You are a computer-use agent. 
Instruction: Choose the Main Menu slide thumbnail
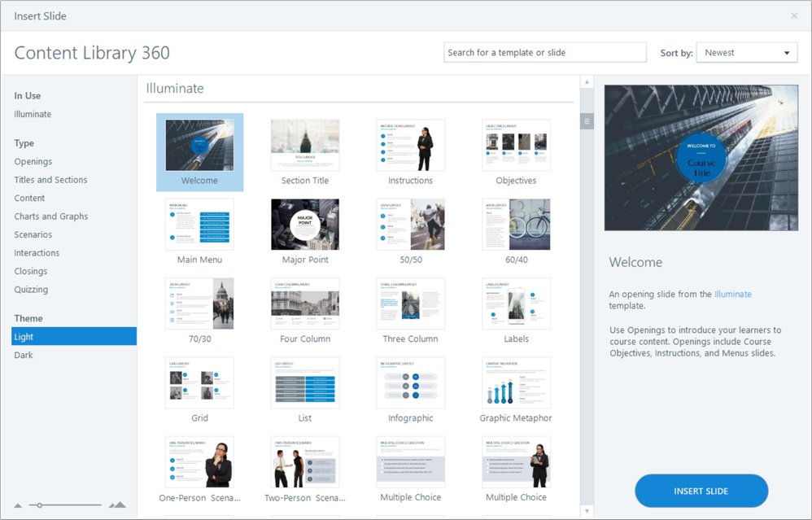(x=199, y=225)
